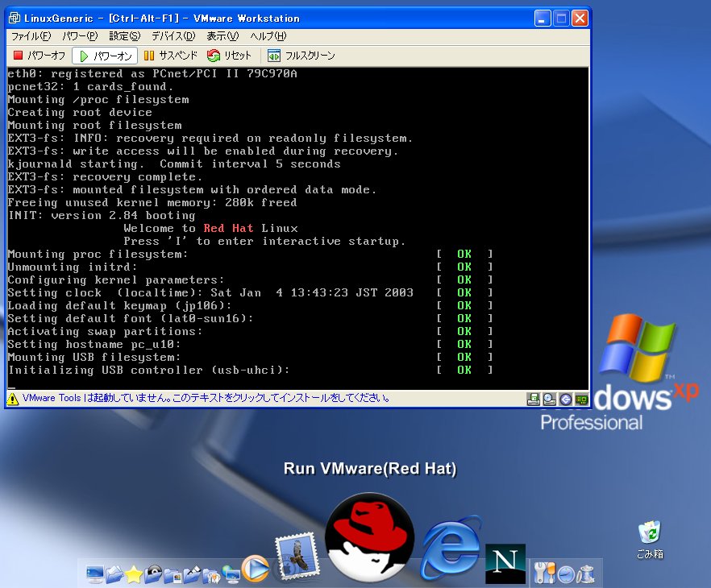This screenshot has height=588, width=711.
Task: Open Internet Explorer from the dock
Action: pyautogui.click(x=451, y=549)
